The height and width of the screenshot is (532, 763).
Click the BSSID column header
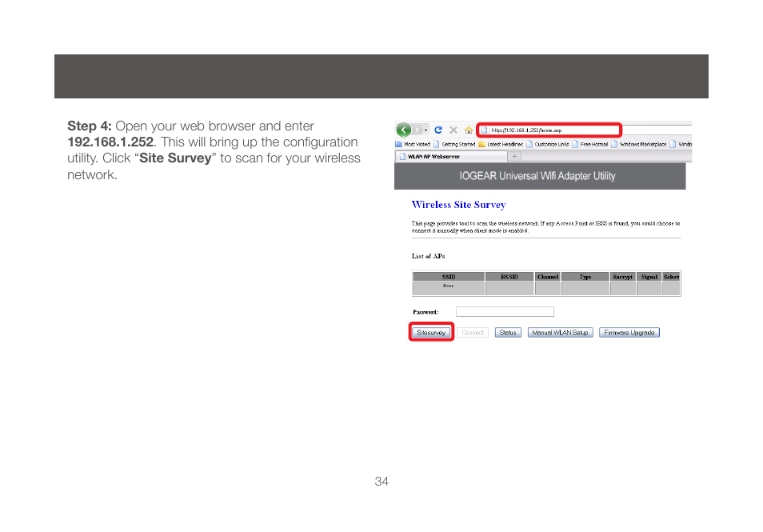(x=509, y=277)
